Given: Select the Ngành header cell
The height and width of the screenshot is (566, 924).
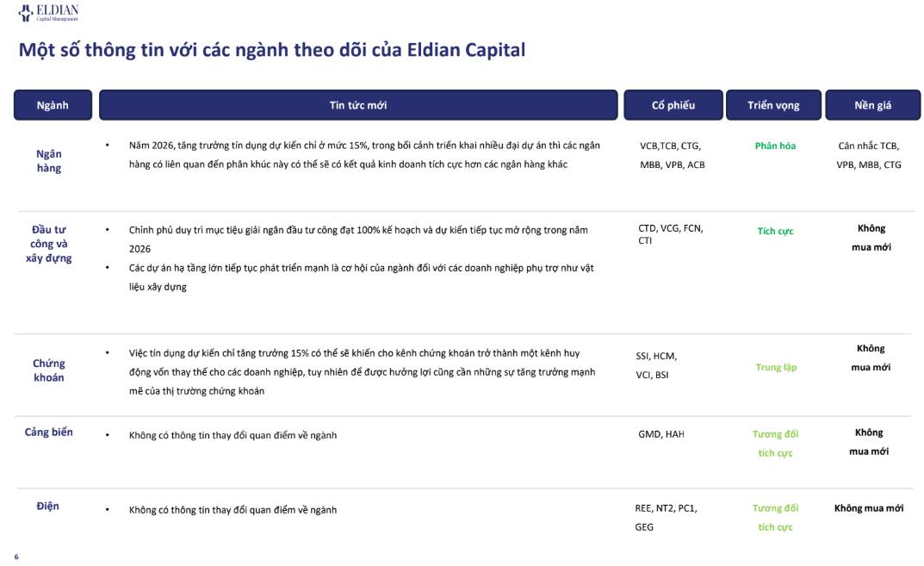Looking at the screenshot, I should [53, 105].
